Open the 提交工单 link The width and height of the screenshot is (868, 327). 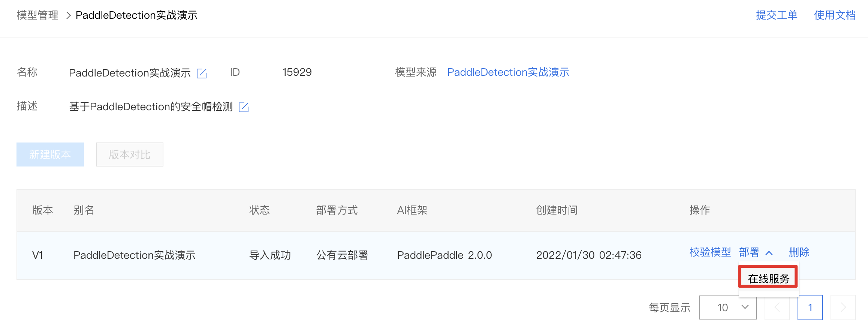(777, 15)
